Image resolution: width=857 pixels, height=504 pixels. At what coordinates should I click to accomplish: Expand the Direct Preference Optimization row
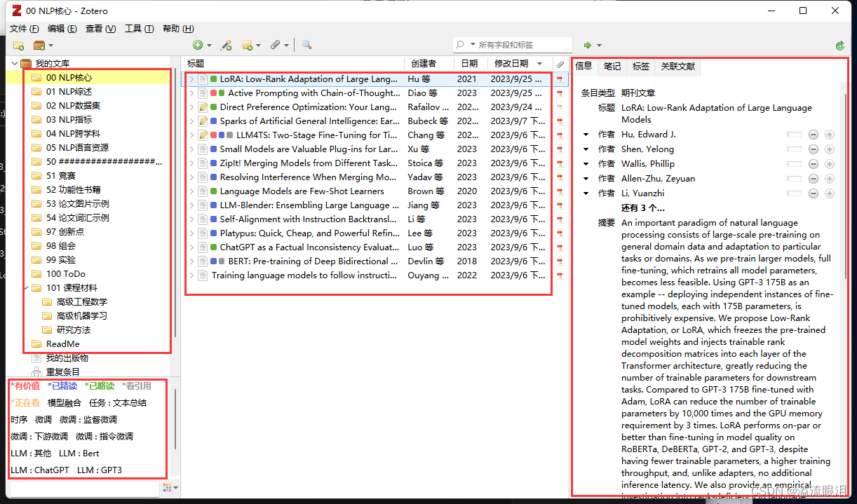(191, 107)
